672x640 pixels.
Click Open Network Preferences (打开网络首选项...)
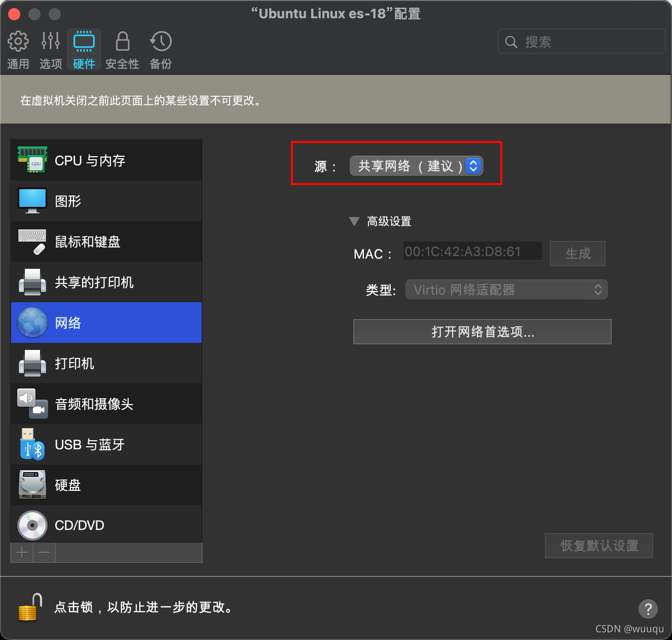482,332
